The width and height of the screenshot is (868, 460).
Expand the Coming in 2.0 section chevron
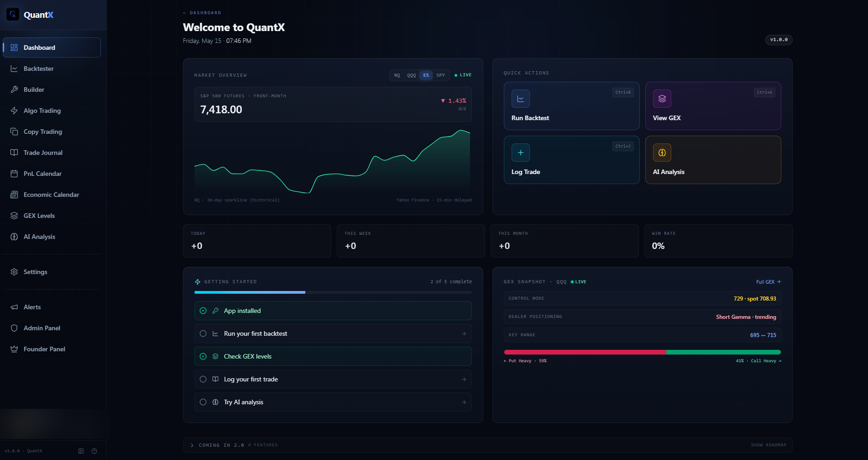[192, 445]
